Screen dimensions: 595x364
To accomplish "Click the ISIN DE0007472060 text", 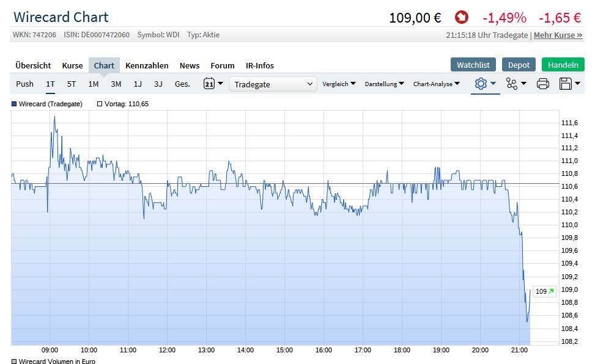I will 97,35.
